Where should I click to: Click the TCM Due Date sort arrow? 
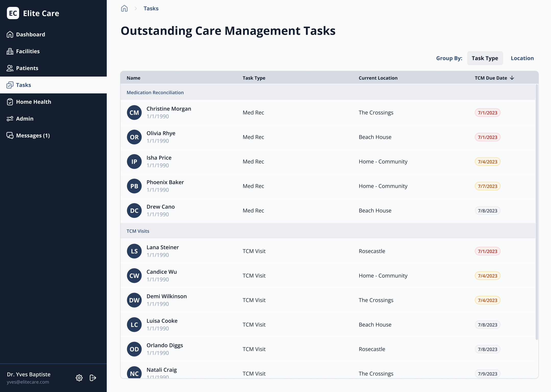click(x=512, y=78)
